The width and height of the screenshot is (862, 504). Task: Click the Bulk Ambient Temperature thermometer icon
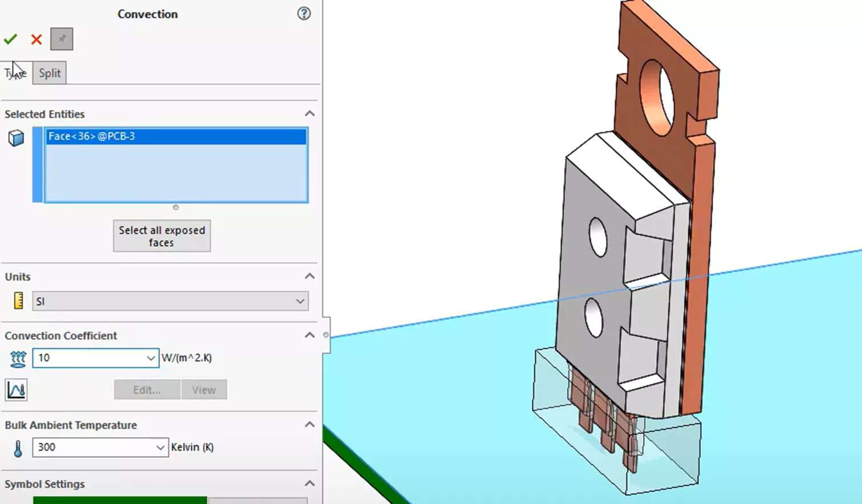point(18,448)
